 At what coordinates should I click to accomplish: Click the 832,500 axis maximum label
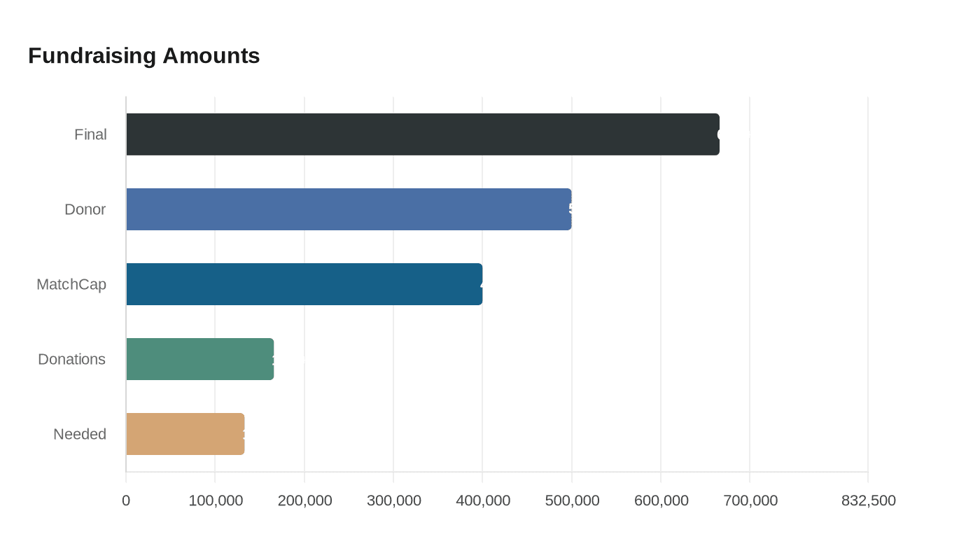[x=868, y=500]
